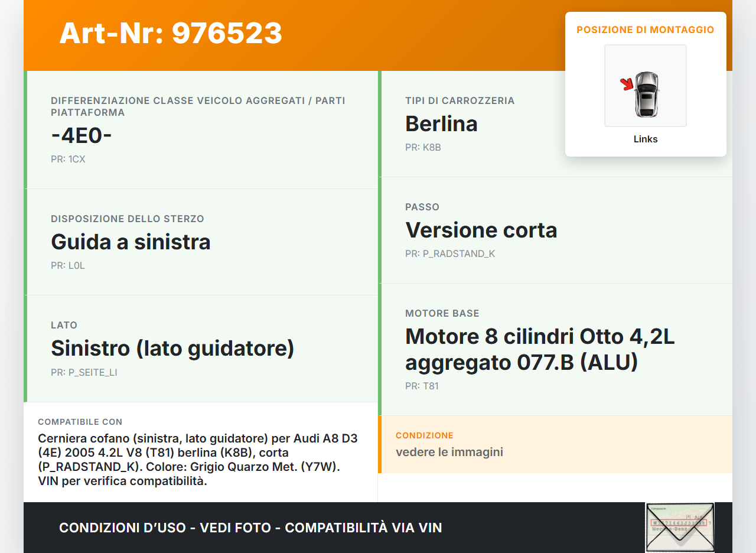Click the DISPOSIZIONE DELLO STERZO label
Image resolution: width=756 pixels, height=553 pixels.
(128, 219)
